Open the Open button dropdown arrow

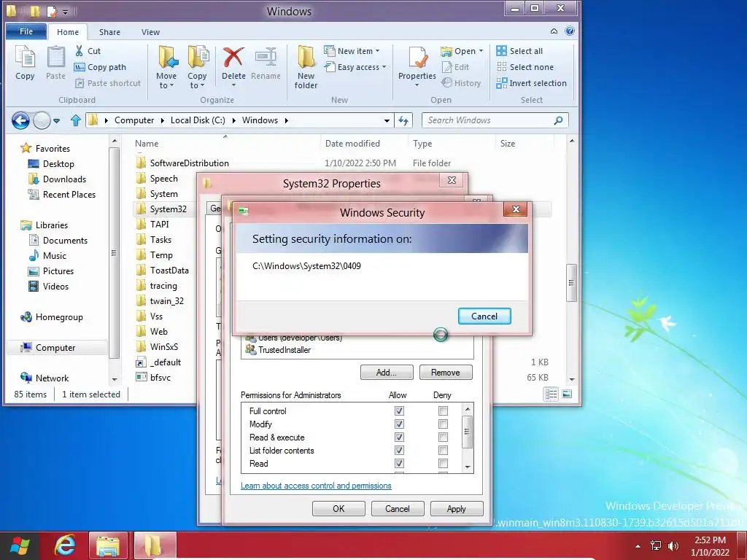pos(481,51)
